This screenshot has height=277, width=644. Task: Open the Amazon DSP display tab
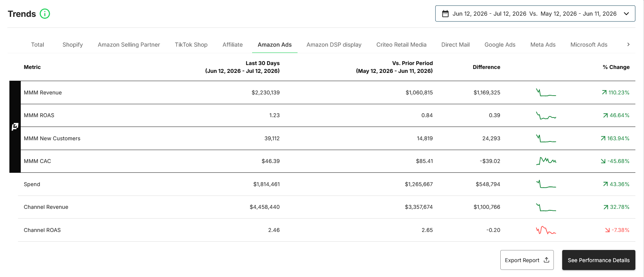click(x=334, y=45)
